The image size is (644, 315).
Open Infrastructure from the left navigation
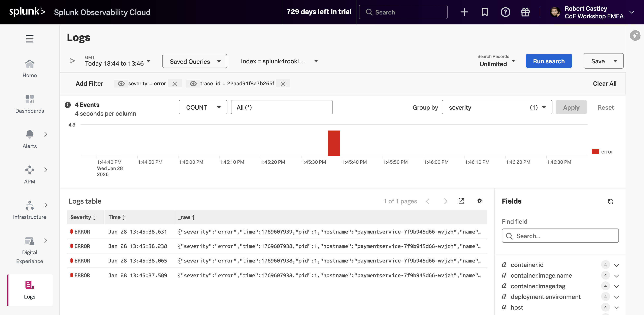coord(30,205)
